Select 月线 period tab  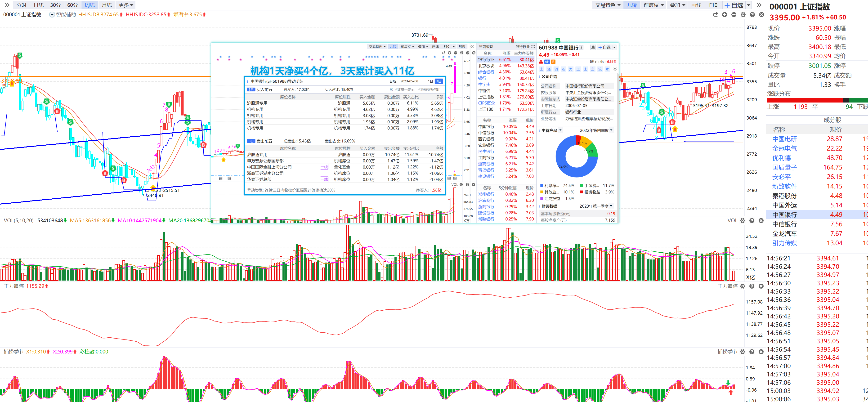(107, 5)
